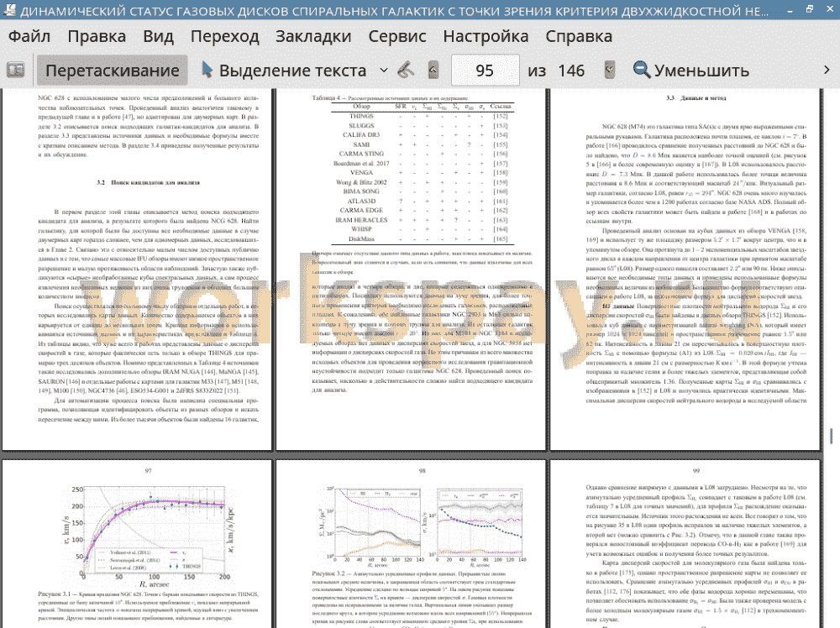Open the Настройка menu
Screen dimensions: 840x628
tap(486, 36)
